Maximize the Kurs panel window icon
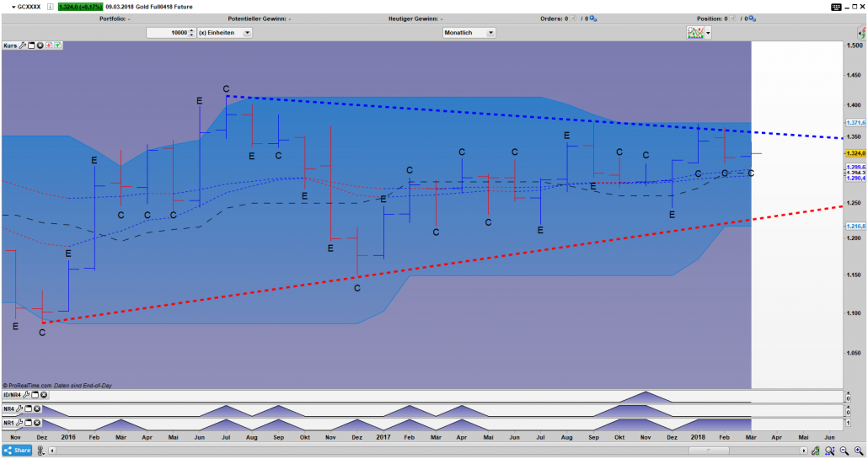The image size is (868, 459). pyautogui.click(x=31, y=45)
